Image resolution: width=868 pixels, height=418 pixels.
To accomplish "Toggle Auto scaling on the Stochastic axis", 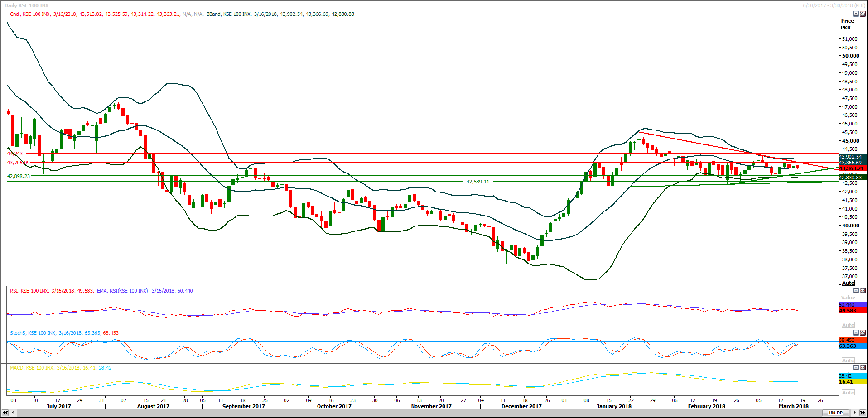I will (848, 360).
